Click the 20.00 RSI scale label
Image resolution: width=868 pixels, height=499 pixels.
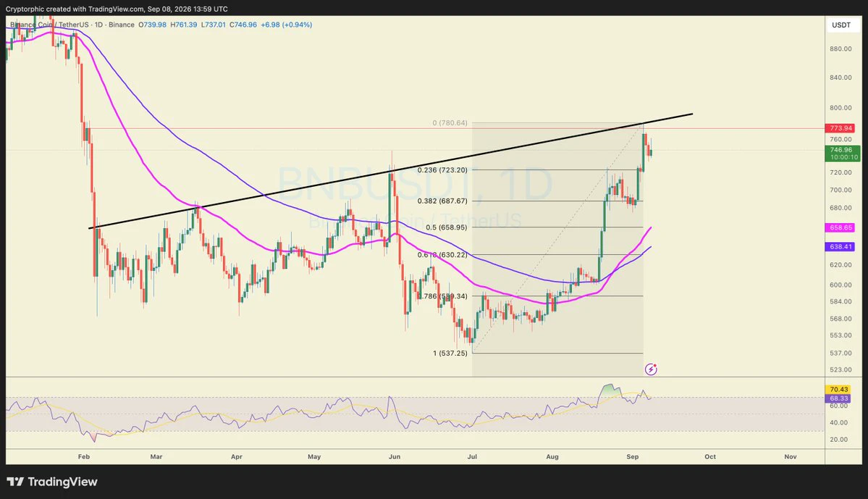(838, 439)
